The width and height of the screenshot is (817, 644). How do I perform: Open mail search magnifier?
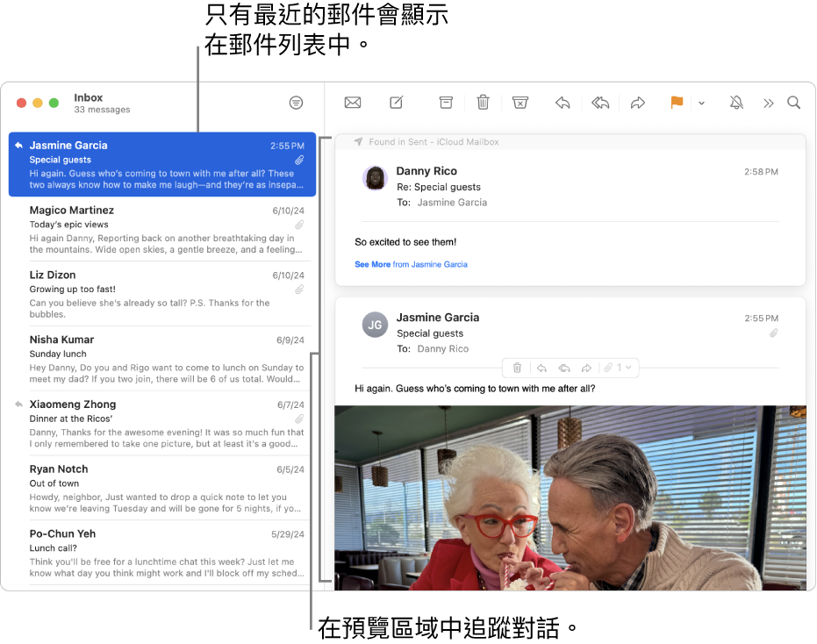(793, 103)
